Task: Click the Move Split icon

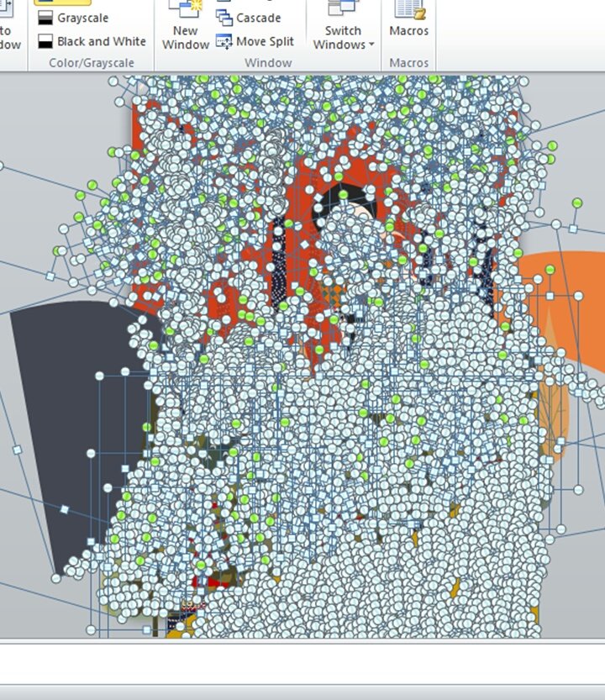Action: [224, 41]
